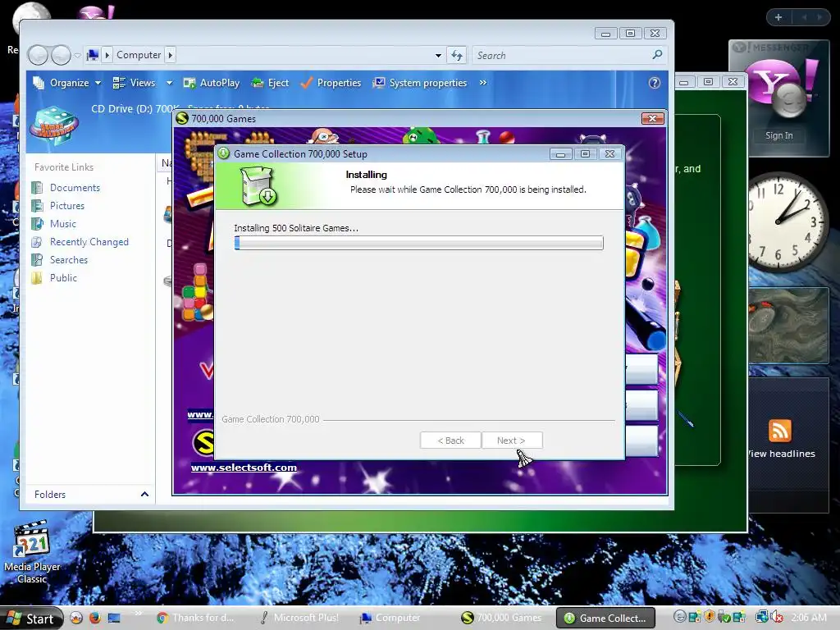Click the www.selectsoft.com link
840x630 pixels.
[x=244, y=467]
